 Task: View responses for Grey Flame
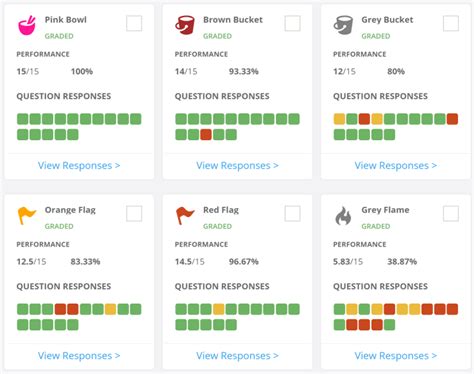396,356
